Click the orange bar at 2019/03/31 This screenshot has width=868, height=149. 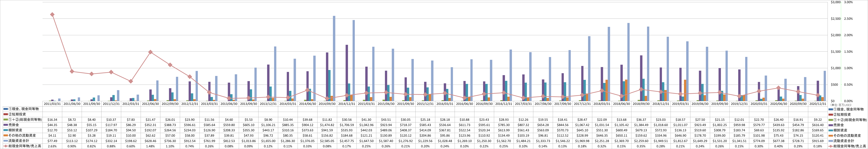pyautogui.click(x=685, y=90)
